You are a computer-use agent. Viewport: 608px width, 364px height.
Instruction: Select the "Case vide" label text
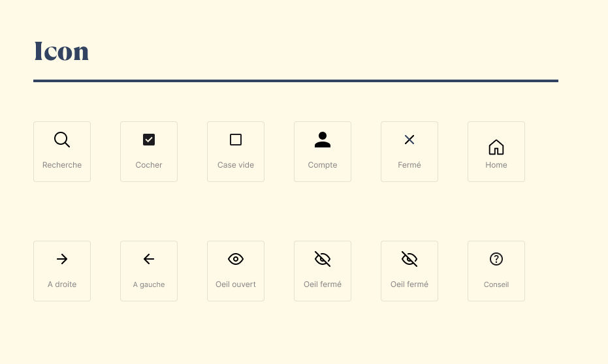(236, 165)
